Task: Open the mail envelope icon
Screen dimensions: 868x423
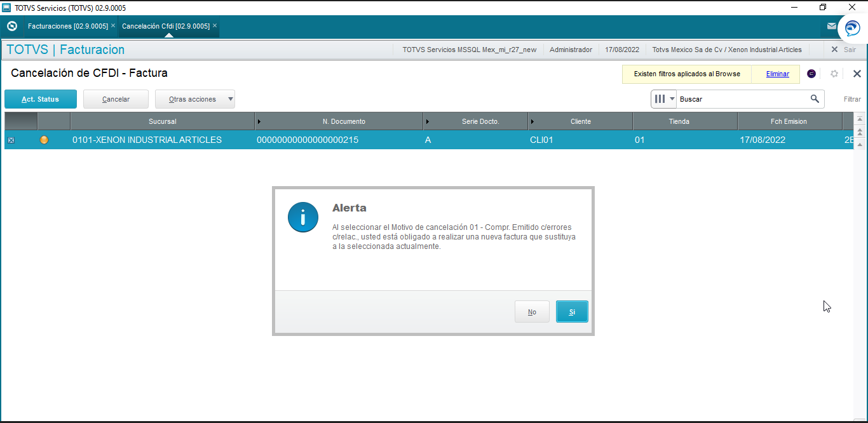Action: pyautogui.click(x=832, y=26)
